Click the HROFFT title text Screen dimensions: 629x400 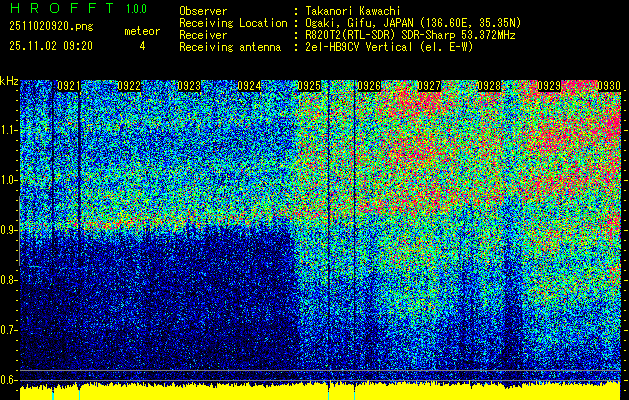click(62, 8)
